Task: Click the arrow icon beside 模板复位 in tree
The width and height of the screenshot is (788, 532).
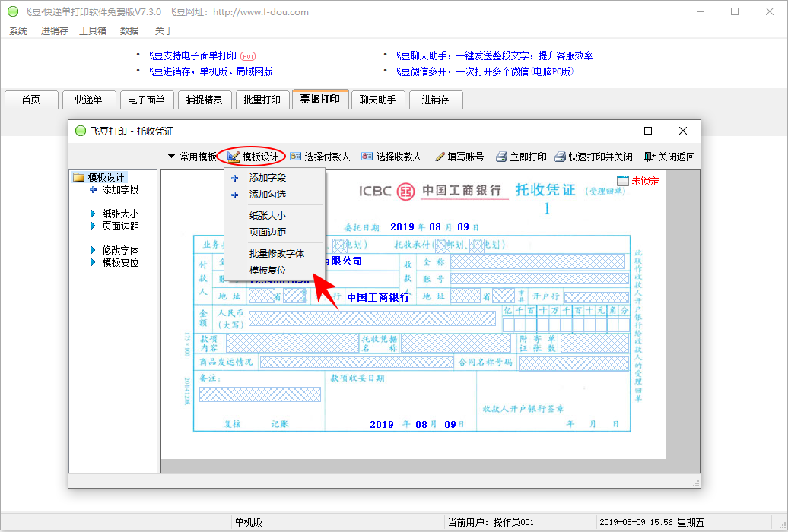Action: click(93, 261)
